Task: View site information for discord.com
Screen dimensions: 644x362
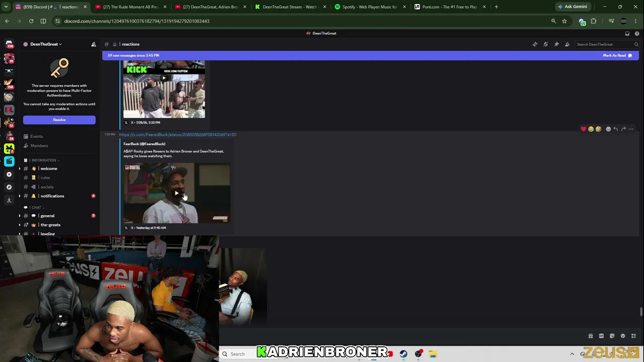Action: pos(58,21)
